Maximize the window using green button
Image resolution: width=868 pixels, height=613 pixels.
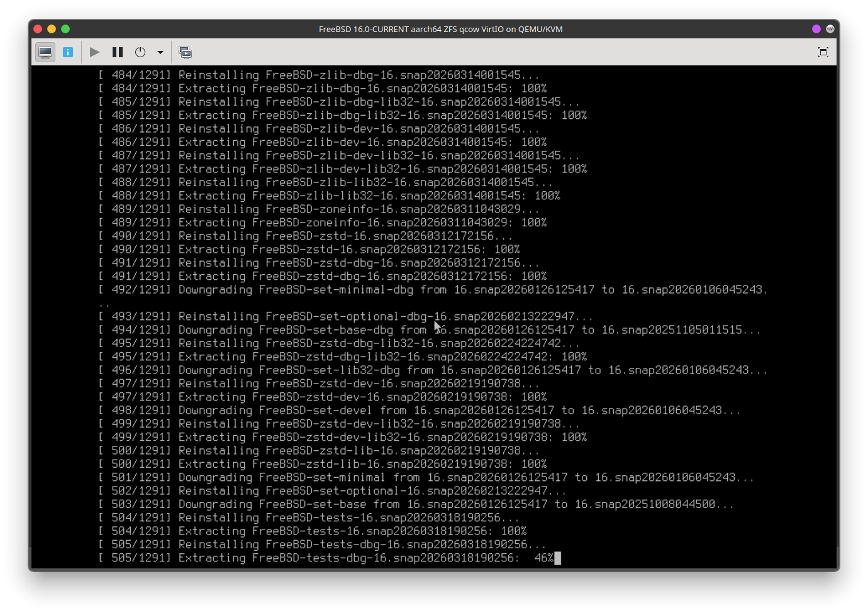tap(65, 29)
